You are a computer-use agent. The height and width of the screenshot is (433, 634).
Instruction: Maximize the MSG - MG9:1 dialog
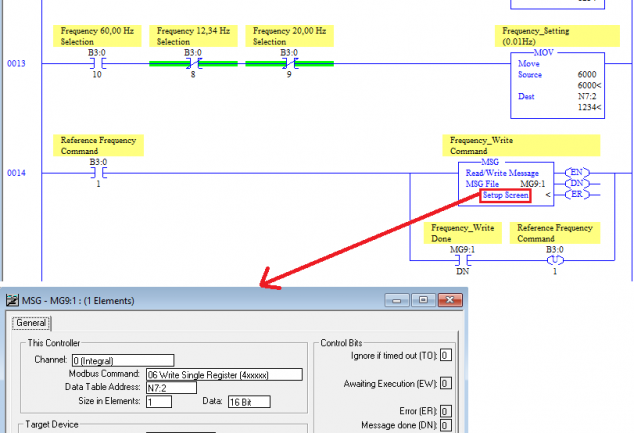(x=423, y=300)
